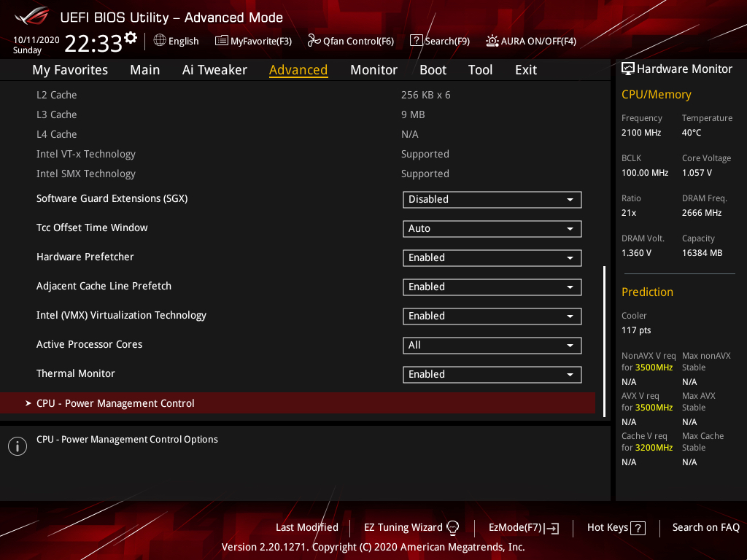Screen dimensions: 747x560
Task: Switch to the Ai Tweaker tab
Action: tap(214, 70)
